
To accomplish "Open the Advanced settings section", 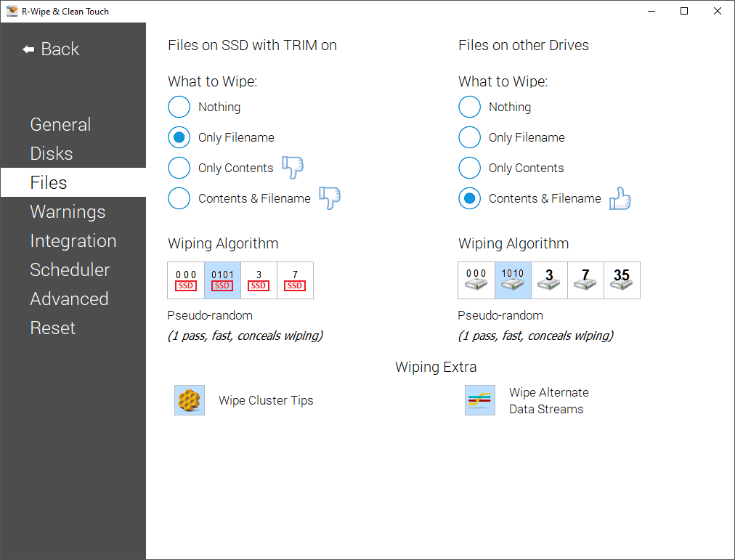I will 73,299.
